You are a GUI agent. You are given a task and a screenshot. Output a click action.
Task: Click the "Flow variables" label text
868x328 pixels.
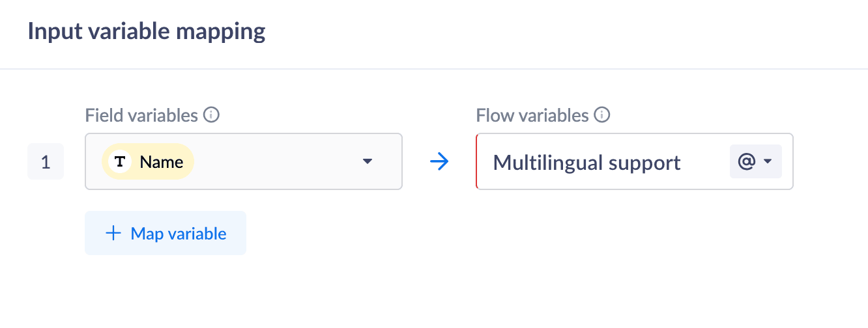pos(532,116)
